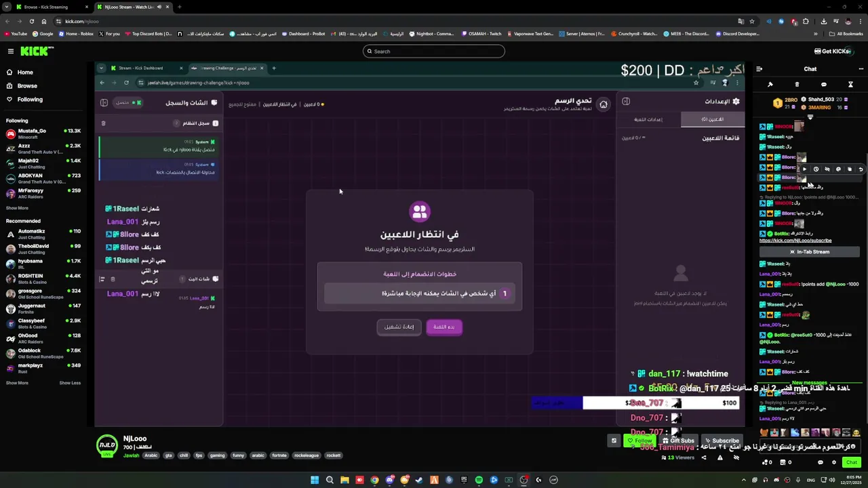Viewport: 868px width, 488px height.
Task: Click the hourglass icon in the chat toolbar
Action: (850, 85)
